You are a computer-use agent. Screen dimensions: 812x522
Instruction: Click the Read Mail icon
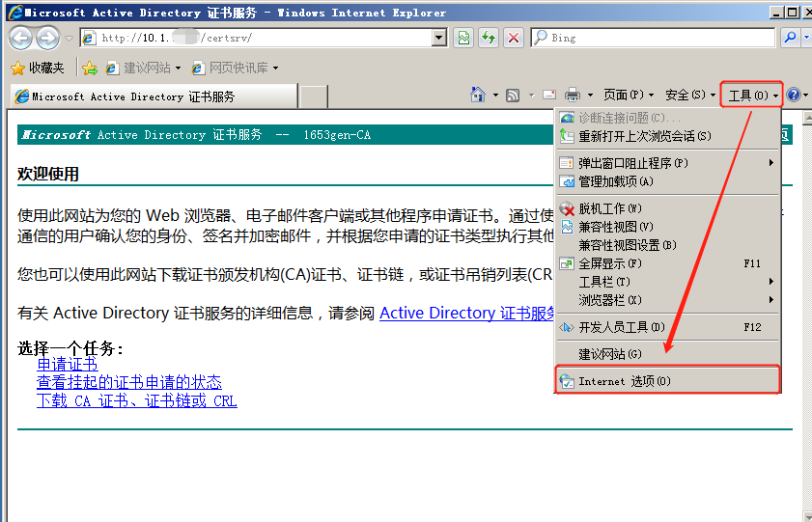pos(549,95)
